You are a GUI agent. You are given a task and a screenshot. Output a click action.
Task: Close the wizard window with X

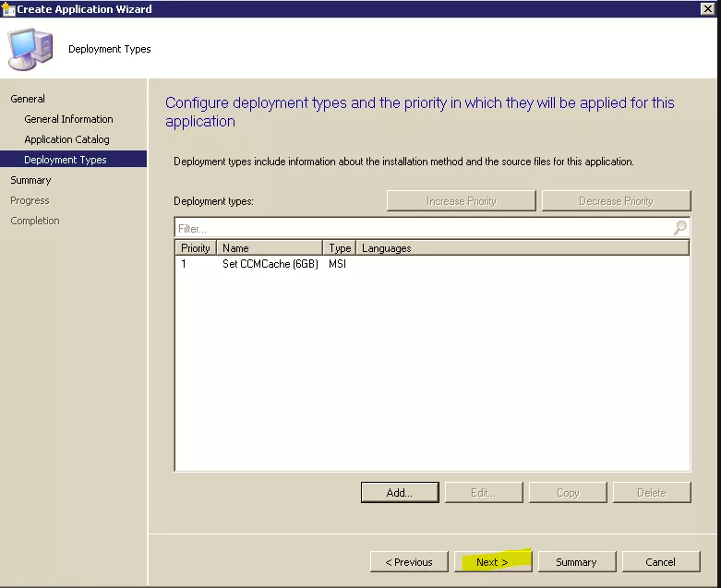[x=707, y=8]
